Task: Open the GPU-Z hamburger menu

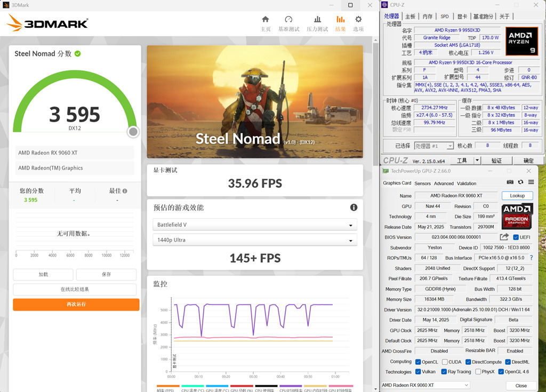Action: tap(531, 182)
